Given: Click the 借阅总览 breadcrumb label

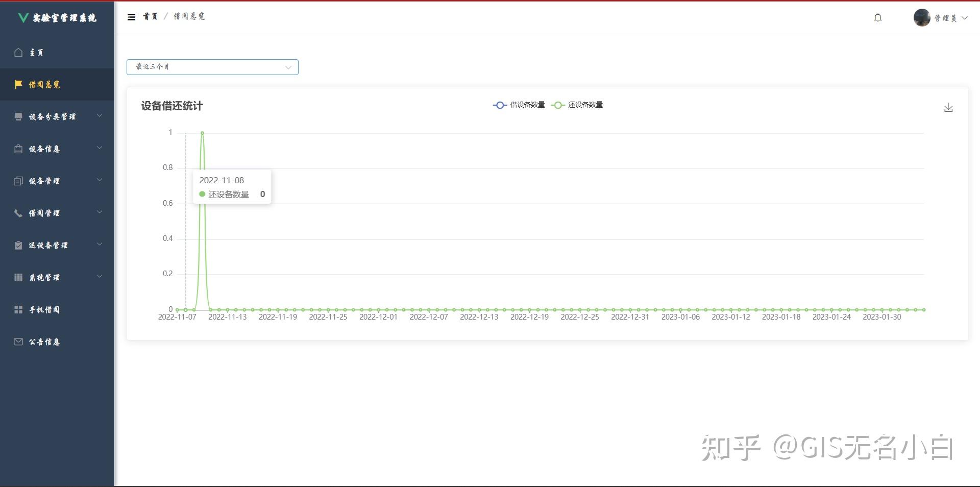Looking at the screenshot, I should pyautogui.click(x=188, y=16).
